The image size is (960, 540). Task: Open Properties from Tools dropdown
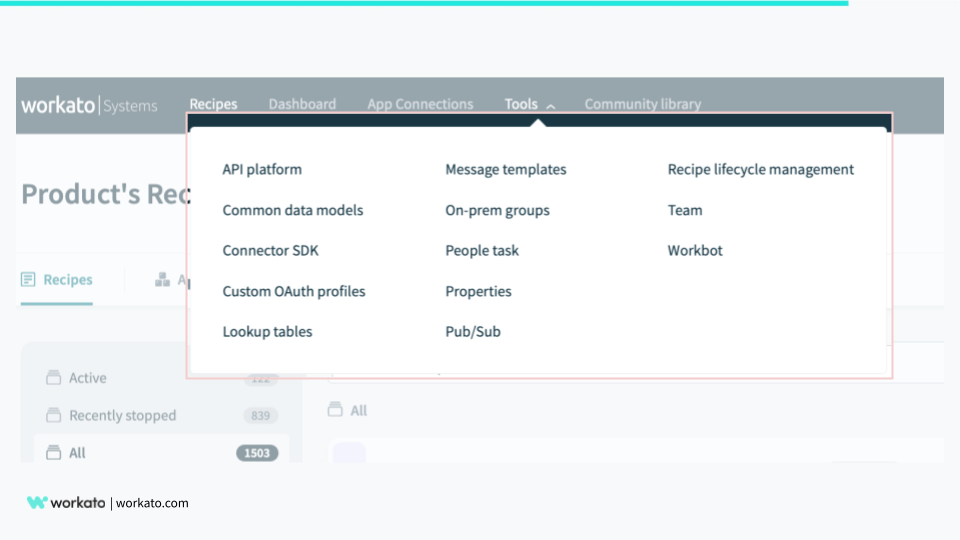[x=478, y=291]
